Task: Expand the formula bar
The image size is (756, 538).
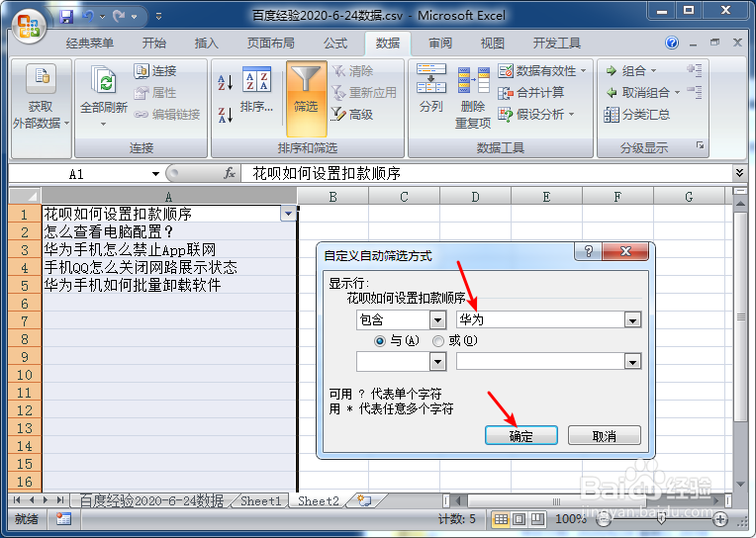Action: coord(739,172)
